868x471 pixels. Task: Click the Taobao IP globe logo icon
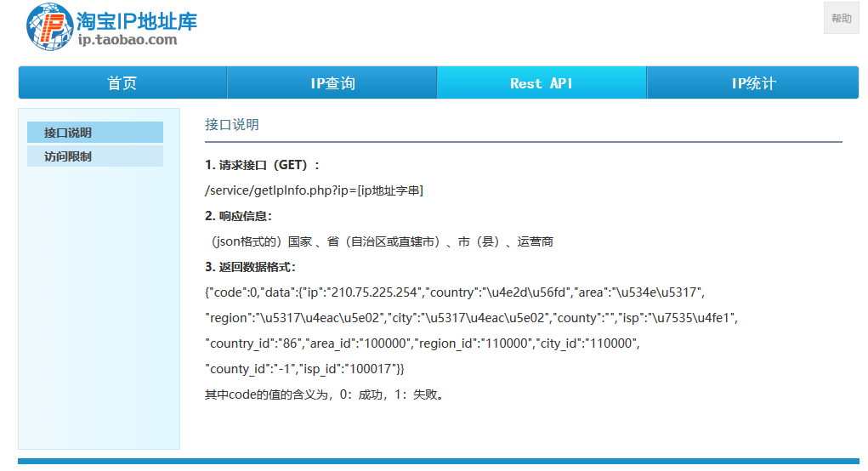pyautogui.click(x=50, y=26)
